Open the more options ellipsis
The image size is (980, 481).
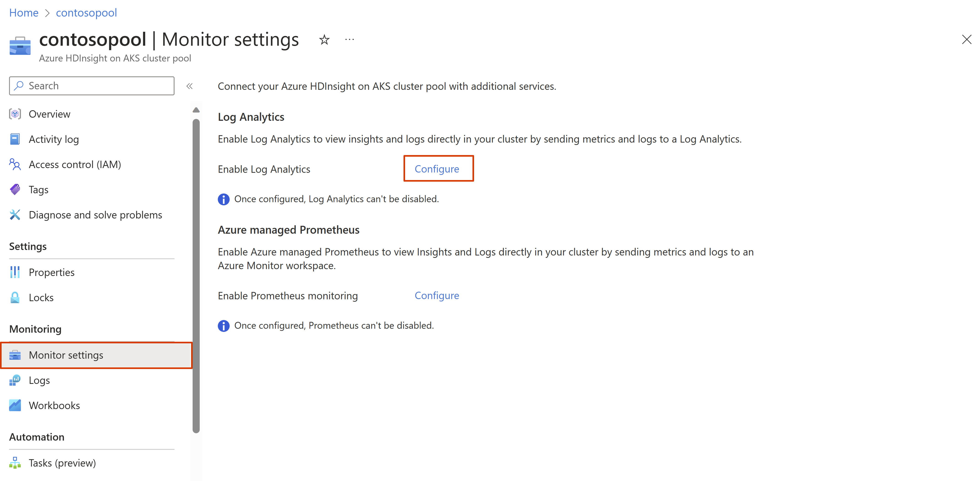point(350,40)
